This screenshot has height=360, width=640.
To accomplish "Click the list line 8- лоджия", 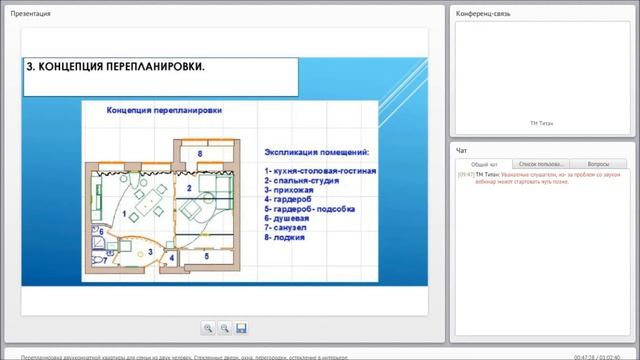I will 284,237.
